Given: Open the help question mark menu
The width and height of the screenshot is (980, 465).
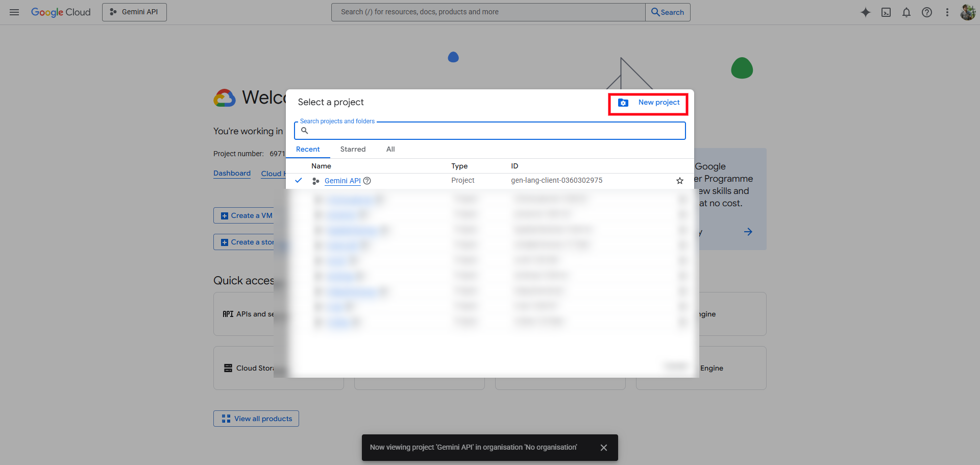Looking at the screenshot, I should coord(927,12).
